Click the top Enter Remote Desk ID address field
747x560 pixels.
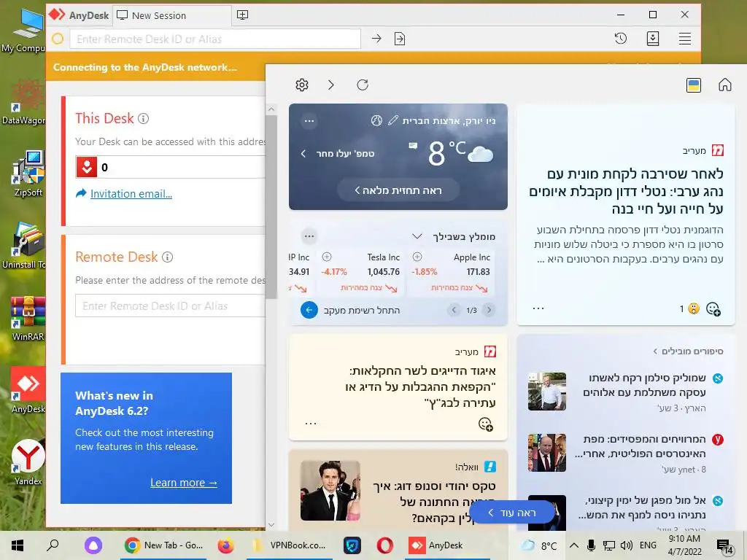[215, 39]
